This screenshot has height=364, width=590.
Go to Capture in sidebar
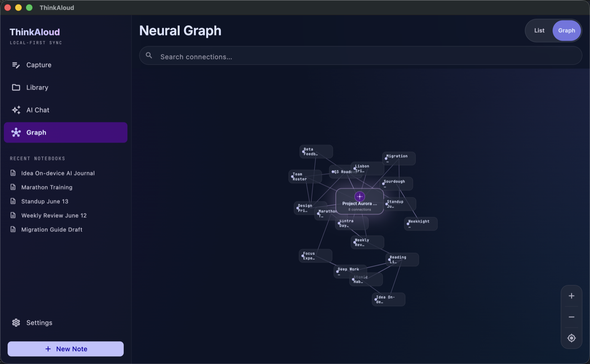click(x=66, y=65)
